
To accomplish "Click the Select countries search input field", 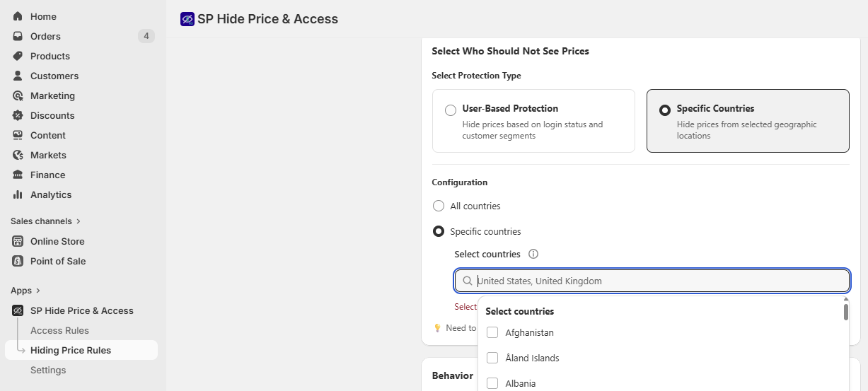I will (x=652, y=281).
